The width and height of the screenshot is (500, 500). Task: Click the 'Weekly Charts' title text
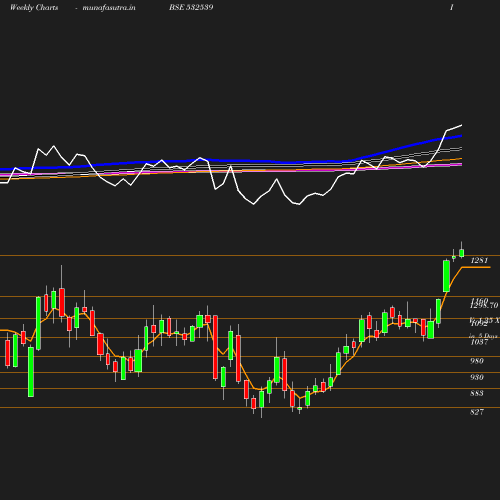(x=34, y=7)
